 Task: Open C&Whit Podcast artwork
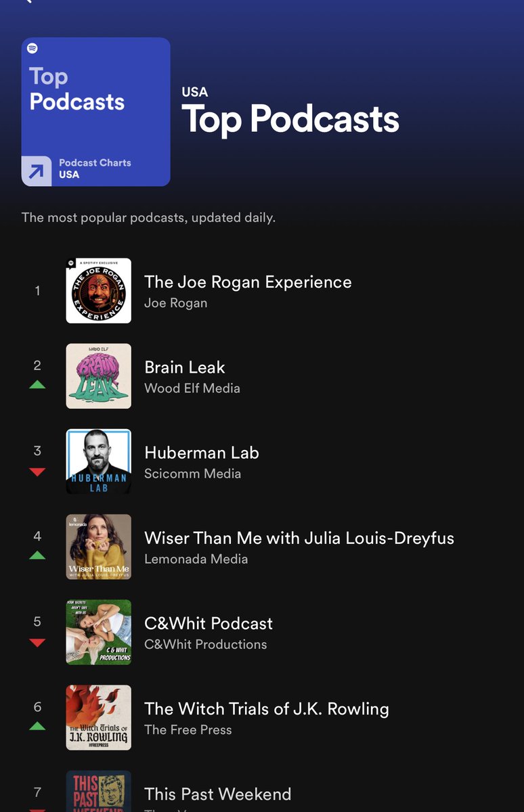pos(99,631)
